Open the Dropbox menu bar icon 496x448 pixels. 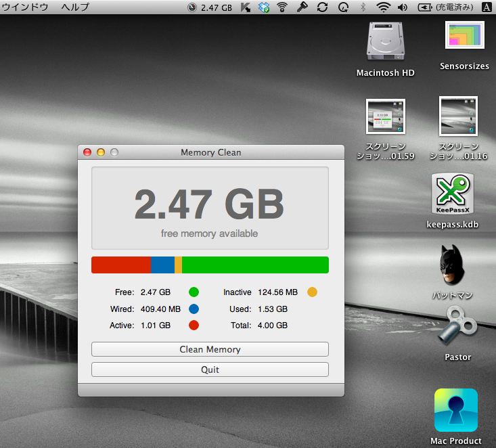coord(264,7)
